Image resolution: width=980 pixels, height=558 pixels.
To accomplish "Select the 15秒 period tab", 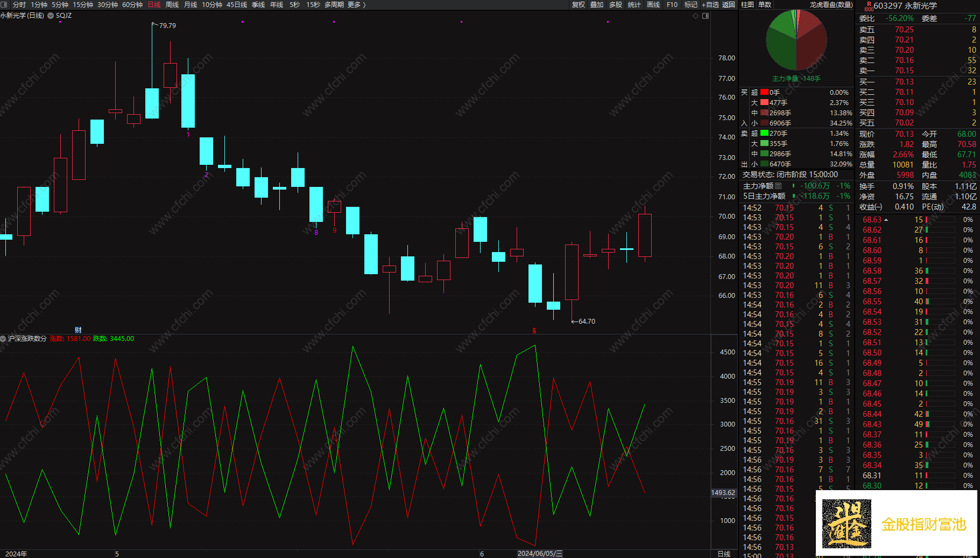I will coord(313,4).
